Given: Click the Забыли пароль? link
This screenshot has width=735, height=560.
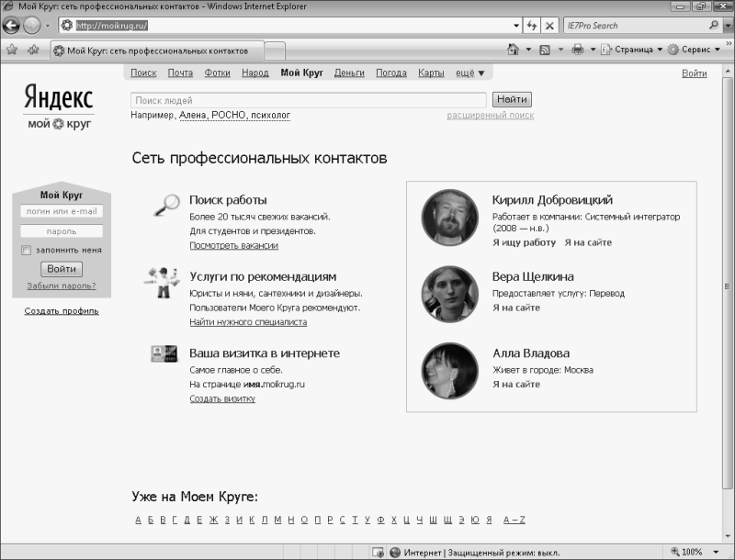Looking at the screenshot, I should coord(62,286).
